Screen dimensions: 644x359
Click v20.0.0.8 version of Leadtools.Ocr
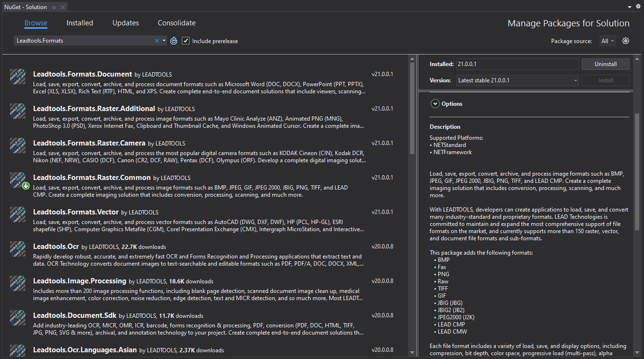[x=382, y=247]
